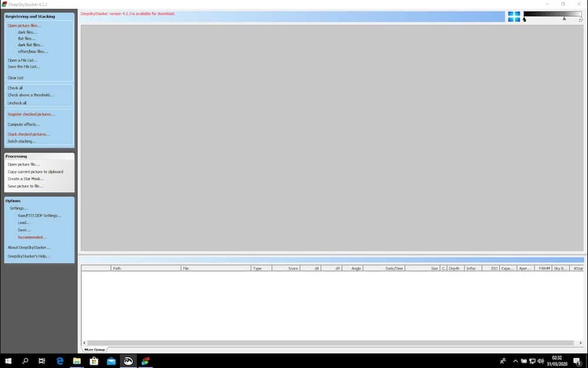Register checked pictures

[x=31, y=114]
